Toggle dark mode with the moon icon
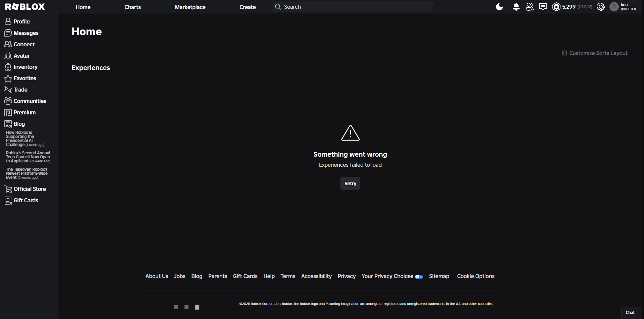Image resolution: width=644 pixels, height=319 pixels. (x=499, y=6)
